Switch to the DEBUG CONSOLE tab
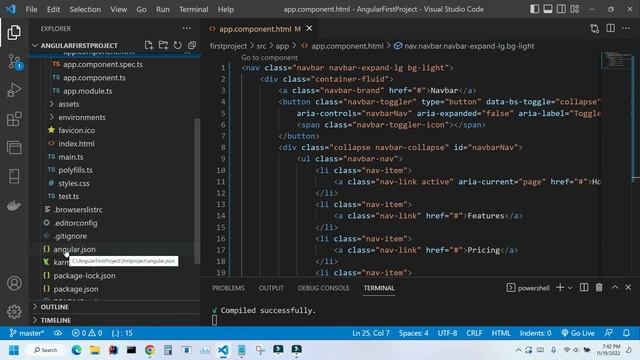 coord(323,288)
